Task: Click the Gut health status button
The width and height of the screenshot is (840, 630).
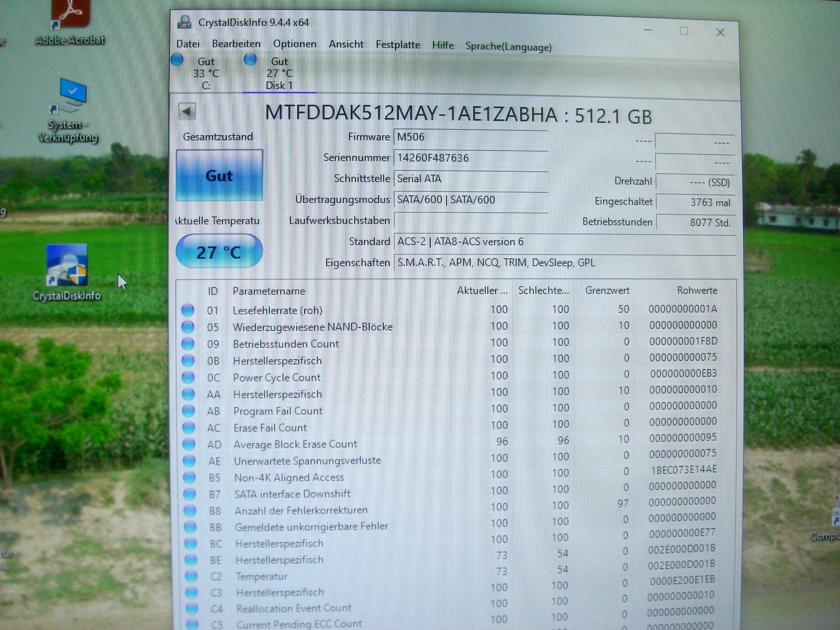Action: tap(219, 175)
